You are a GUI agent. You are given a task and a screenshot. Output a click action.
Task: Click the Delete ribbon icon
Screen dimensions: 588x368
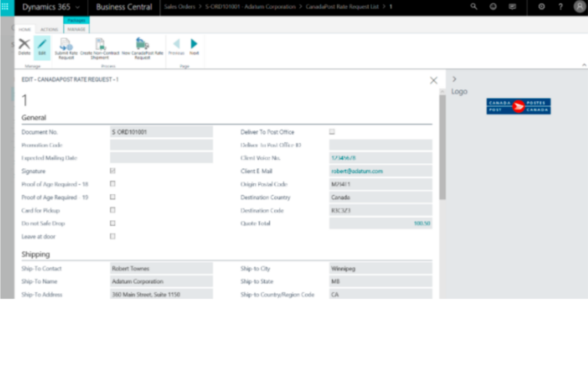[x=24, y=44]
